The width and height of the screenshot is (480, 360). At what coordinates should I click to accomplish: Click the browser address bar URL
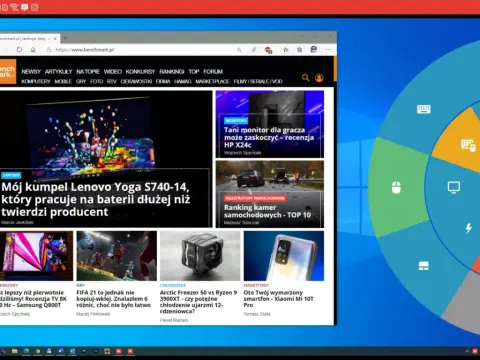[x=85, y=50]
